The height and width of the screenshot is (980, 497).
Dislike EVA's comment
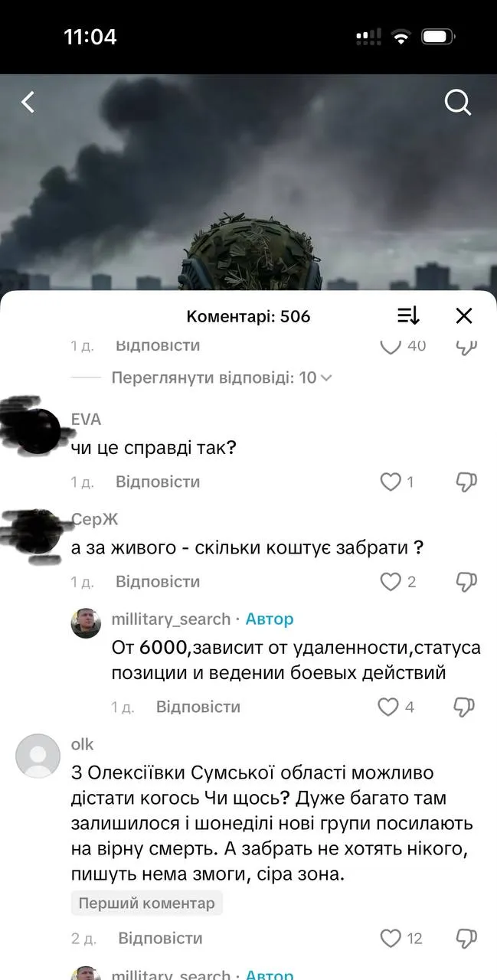tap(466, 482)
